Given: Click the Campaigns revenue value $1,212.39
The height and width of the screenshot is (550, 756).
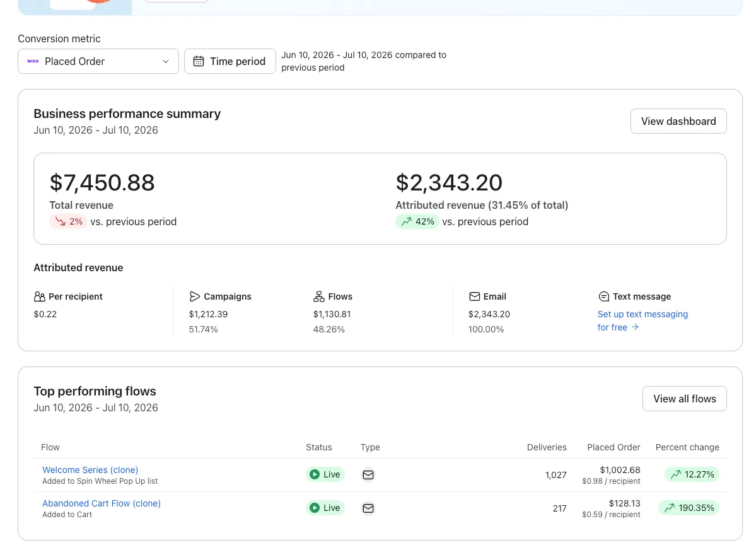Looking at the screenshot, I should [208, 314].
